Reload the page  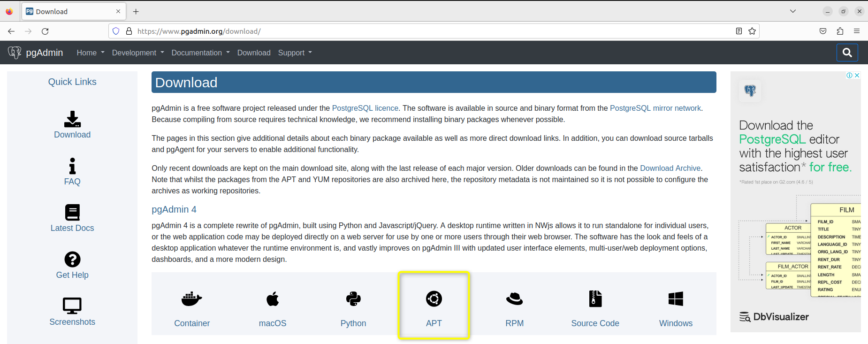tap(45, 31)
